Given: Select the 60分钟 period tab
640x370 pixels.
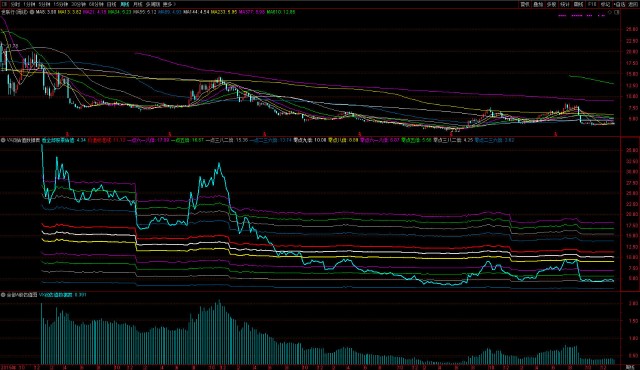Looking at the screenshot, I should (x=96, y=4).
